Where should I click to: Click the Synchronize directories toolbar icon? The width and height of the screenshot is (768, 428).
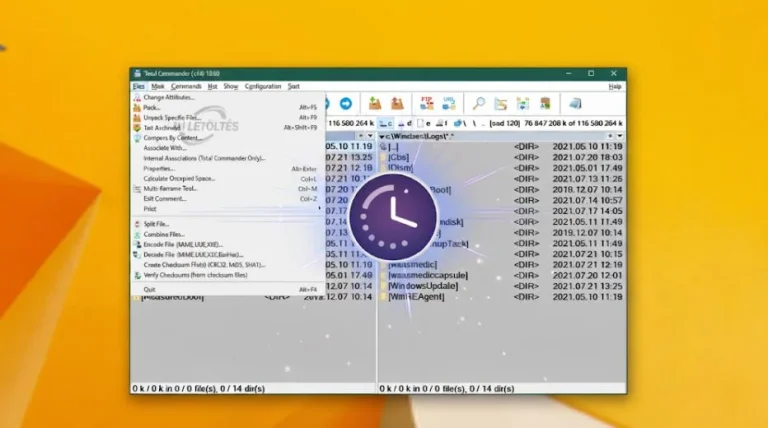pos(523,103)
